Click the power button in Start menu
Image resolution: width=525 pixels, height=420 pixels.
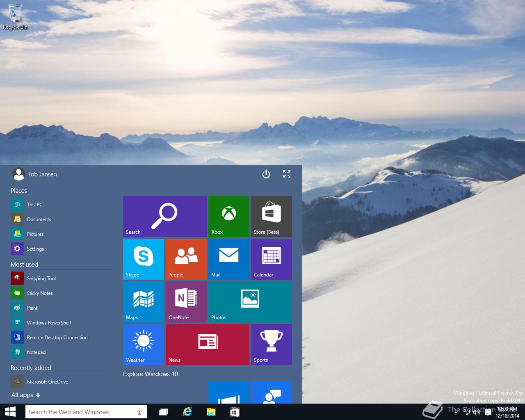tap(266, 174)
